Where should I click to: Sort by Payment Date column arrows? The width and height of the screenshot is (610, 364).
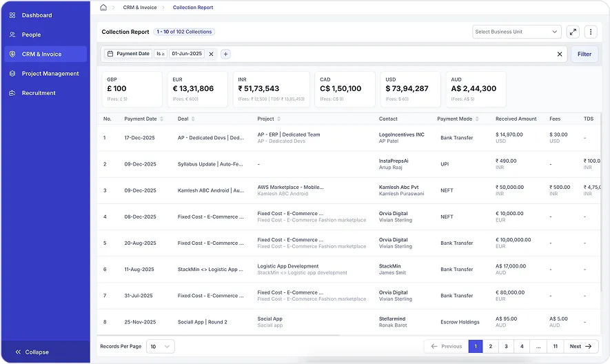click(x=162, y=119)
